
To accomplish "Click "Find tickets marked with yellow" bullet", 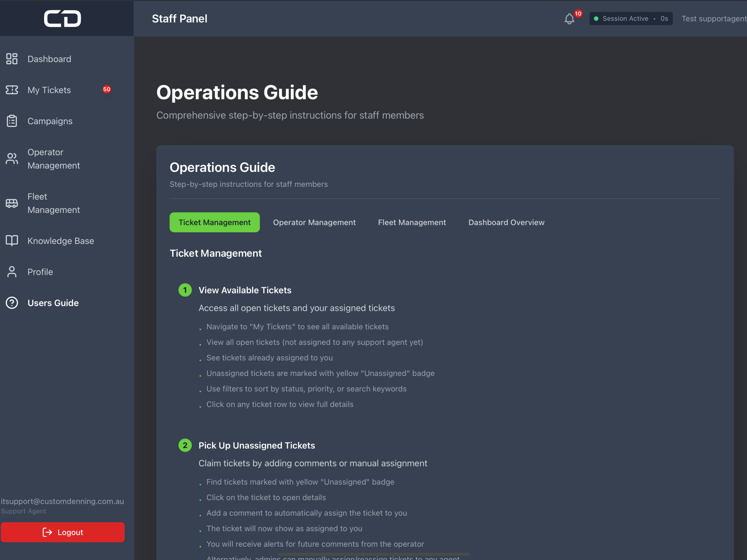I will 300,482.
